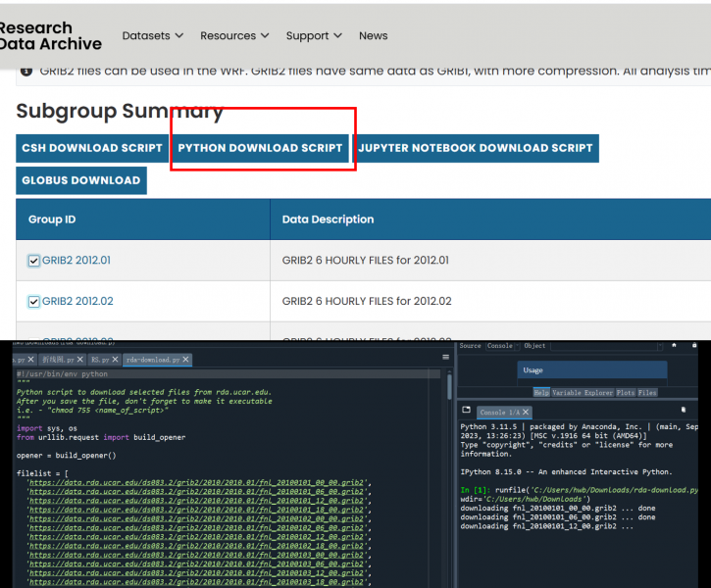The height and width of the screenshot is (588, 711).
Task: Open the Resources dropdown menu
Action: pos(234,36)
